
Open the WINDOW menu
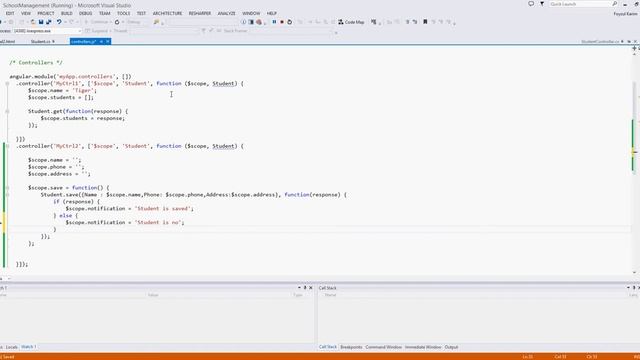point(251,13)
